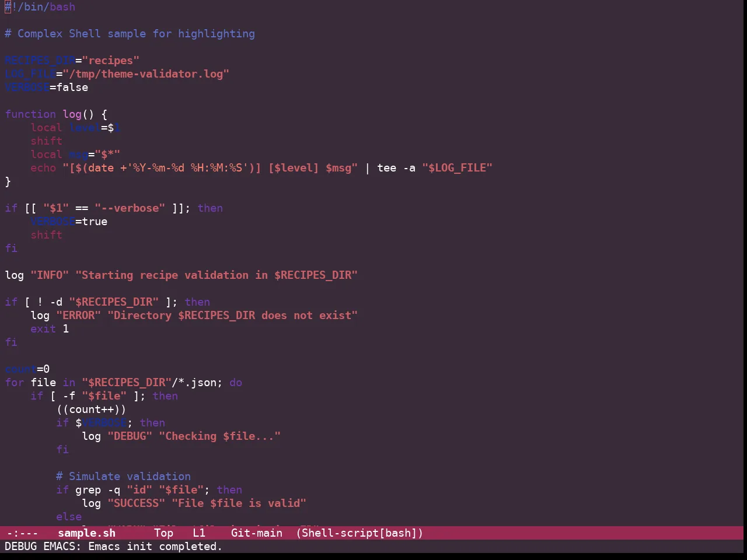747x560 pixels.
Task: Click the "DEBUG" log level string in code
Action: coord(130,436)
